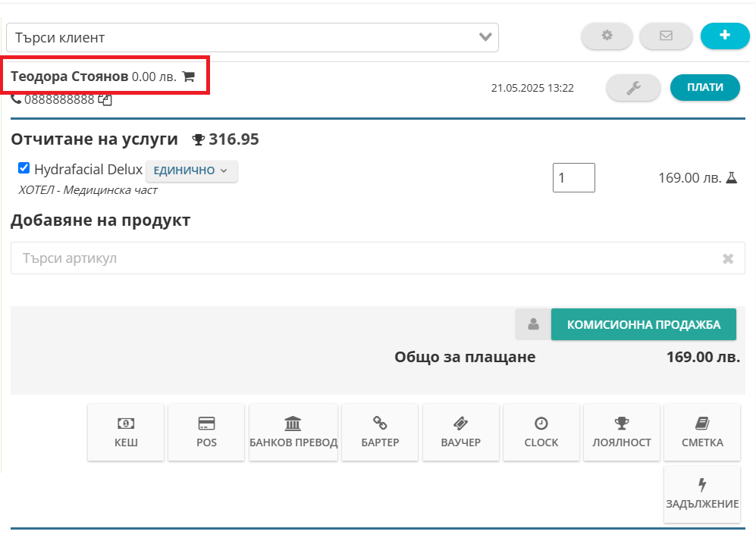The height and width of the screenshot is (544, 756).
Task: Click the service price 169.00 лв.
Action: coord(689,178)
